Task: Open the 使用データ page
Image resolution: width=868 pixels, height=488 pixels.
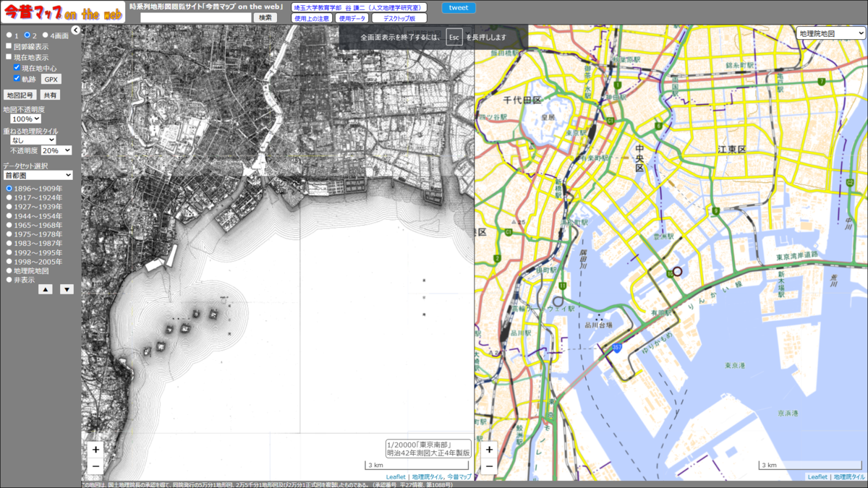Action: click(352, 18)
